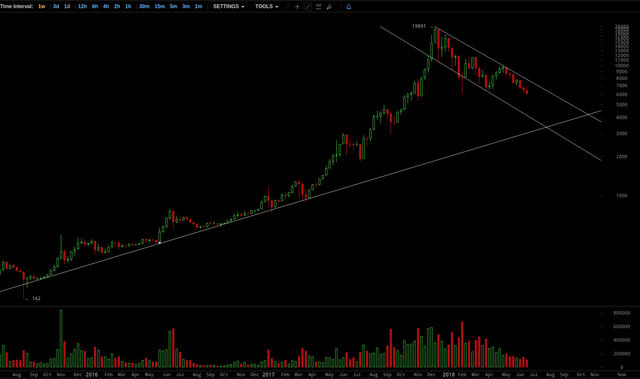This screenshot has width=640, height=379.
Task: Switch to the 1h interval
Action: 128,7
